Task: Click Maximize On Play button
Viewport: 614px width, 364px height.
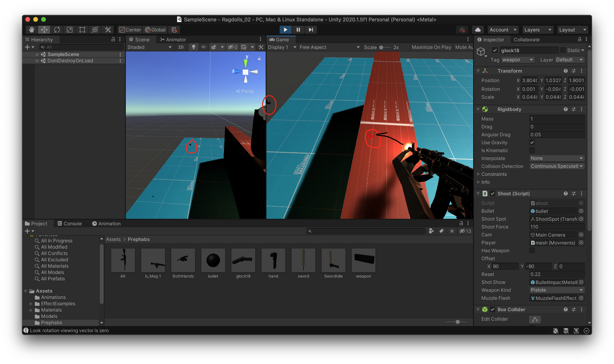Action: pos(431,47)
